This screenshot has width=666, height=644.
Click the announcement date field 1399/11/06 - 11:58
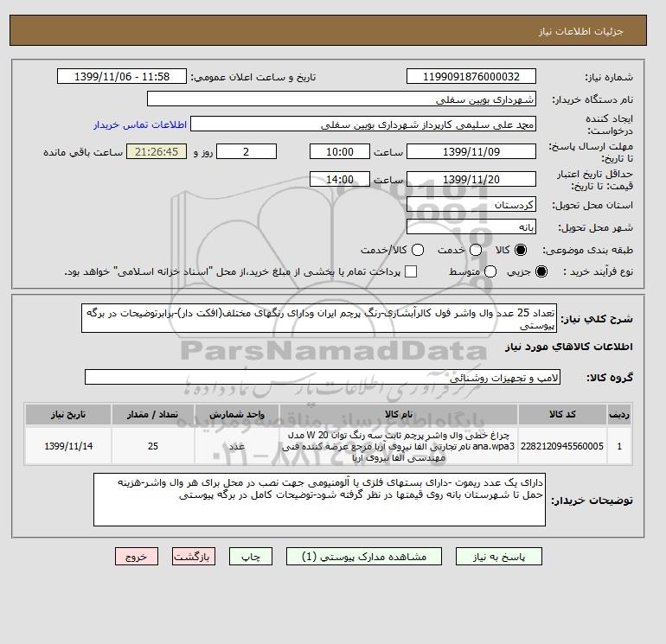(122, 76)
